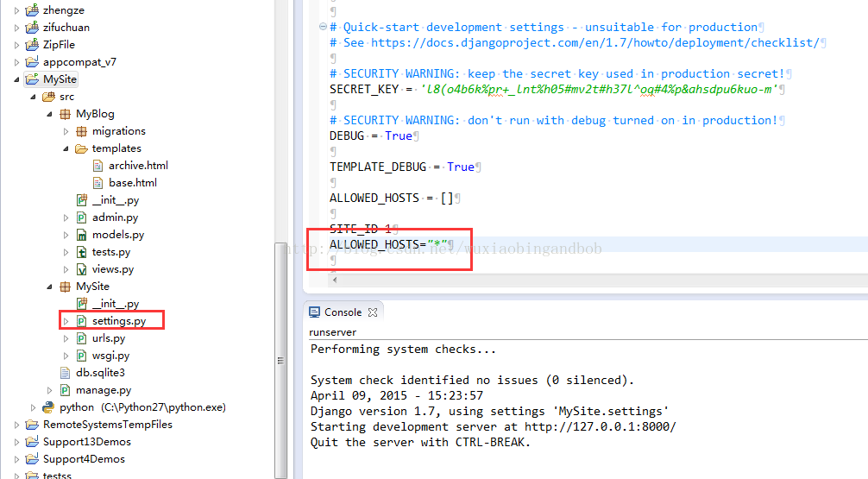The width and height of the screenshot is (868, 479).
Task: Select the models.py file icon
Action: coord(81,235)
